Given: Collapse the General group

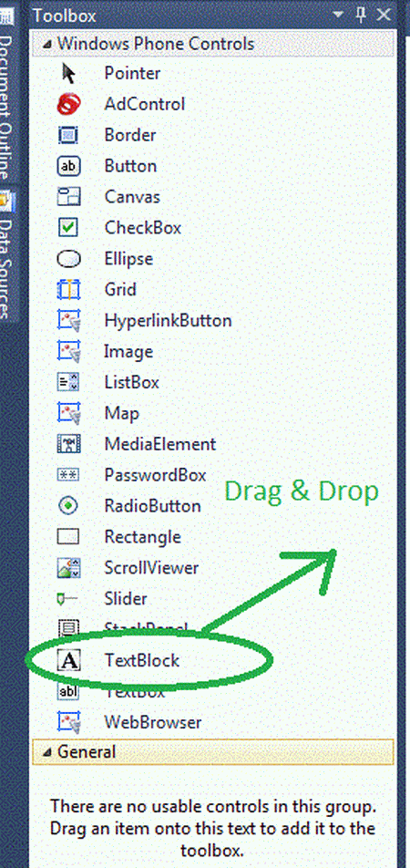Looking at the screenshot, I should [48, 751].
